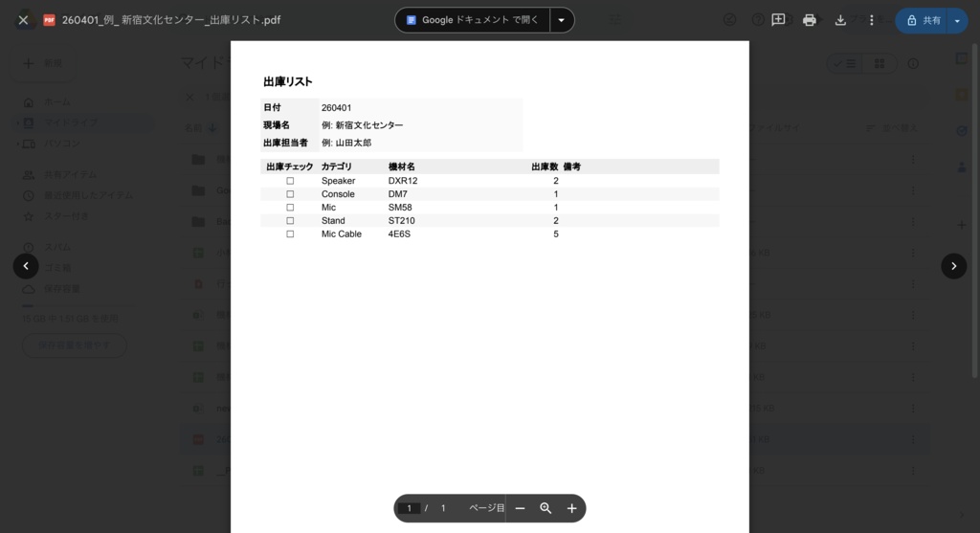
Task: Click the Mic Cable category cell
Action: tap(342, 233)
